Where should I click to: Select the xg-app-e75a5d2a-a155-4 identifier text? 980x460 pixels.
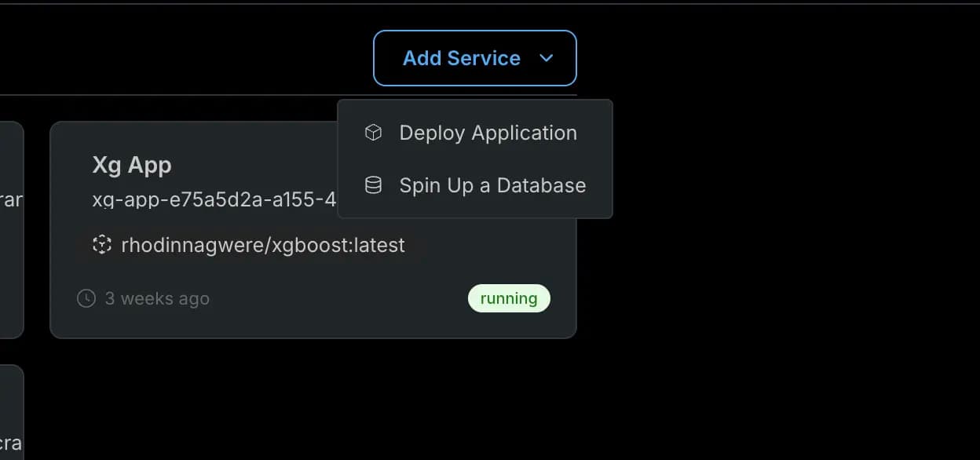click(x=214, y=199)
